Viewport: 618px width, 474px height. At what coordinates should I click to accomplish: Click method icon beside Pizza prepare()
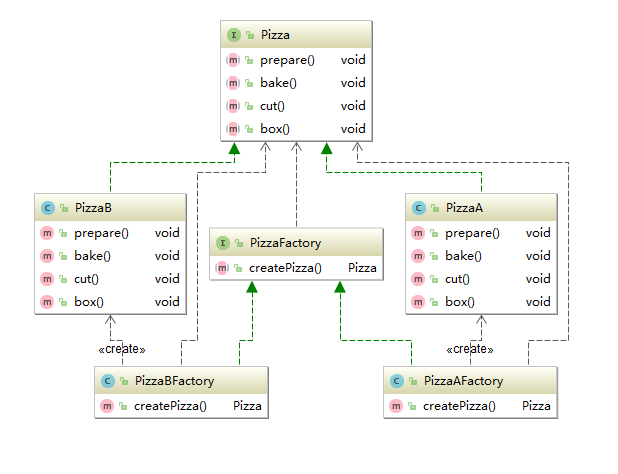click(233, 60)
